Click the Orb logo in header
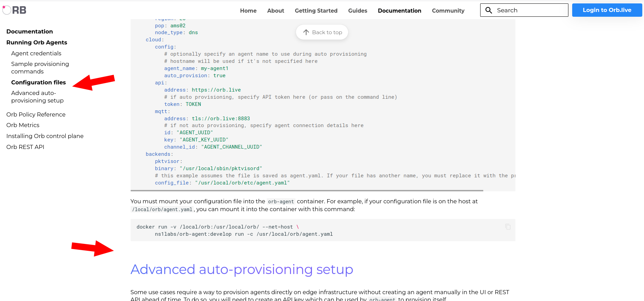This screenshot has height=301, width=644. click(x=14, y=10)
